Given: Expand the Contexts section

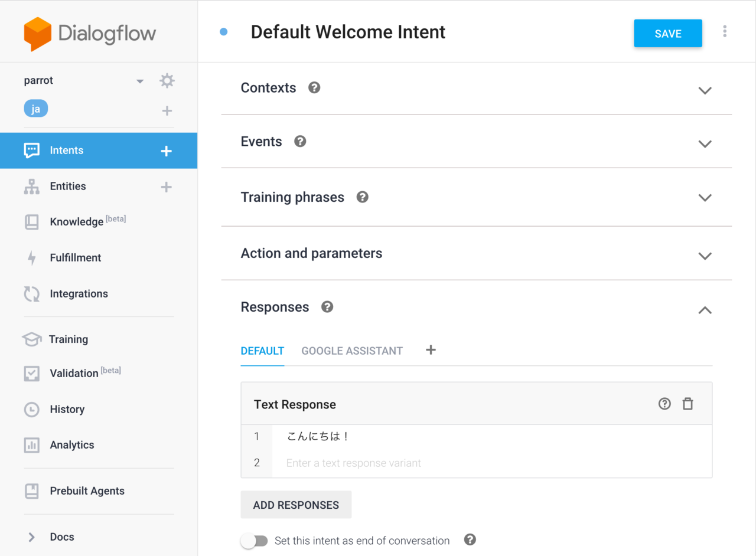Looking at the screenshot, I should tap(705, 90).
